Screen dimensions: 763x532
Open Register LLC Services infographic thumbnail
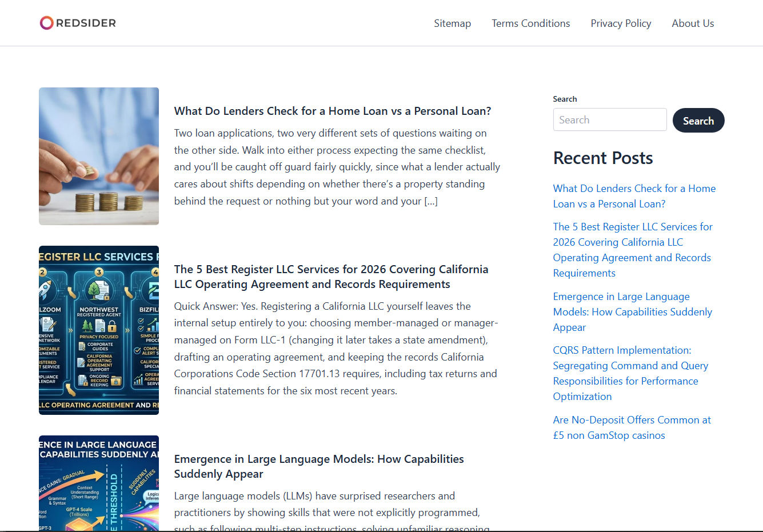click(x=99, y=330)
